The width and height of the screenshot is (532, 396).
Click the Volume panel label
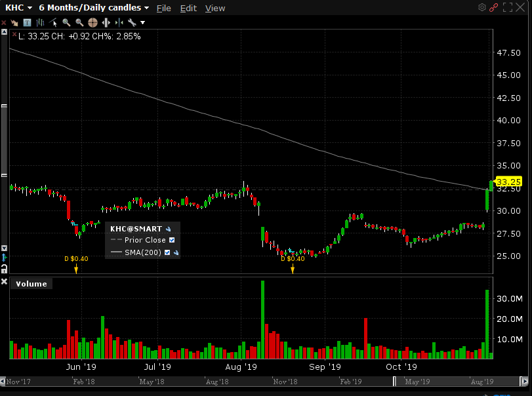click(31, 284)
